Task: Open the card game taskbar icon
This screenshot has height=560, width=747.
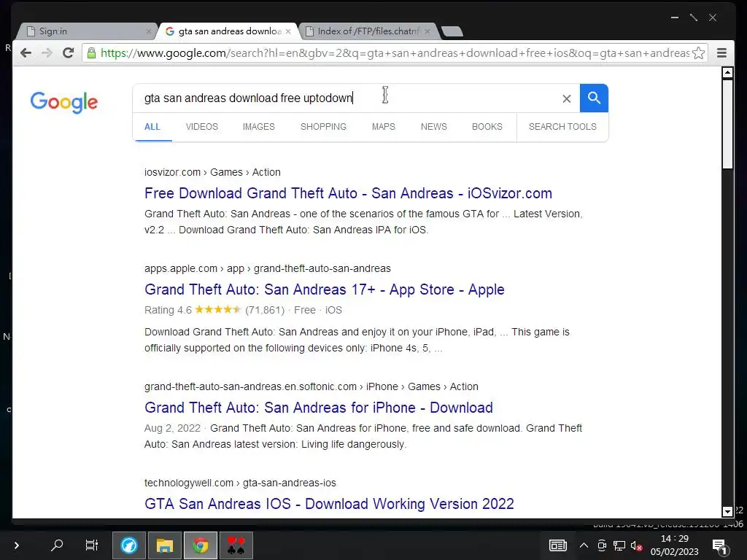Action: 236,545
